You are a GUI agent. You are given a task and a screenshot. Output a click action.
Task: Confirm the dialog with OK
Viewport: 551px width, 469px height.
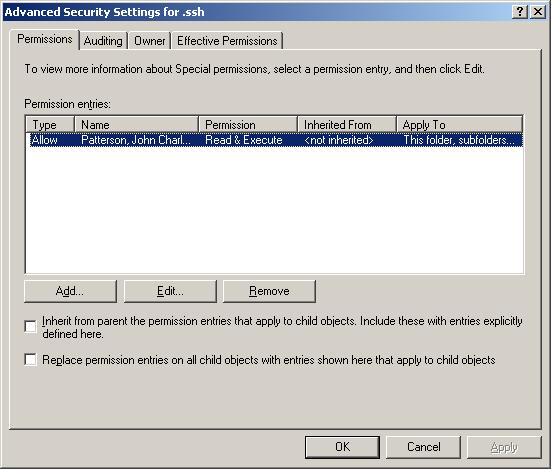(x=342, y=447)
